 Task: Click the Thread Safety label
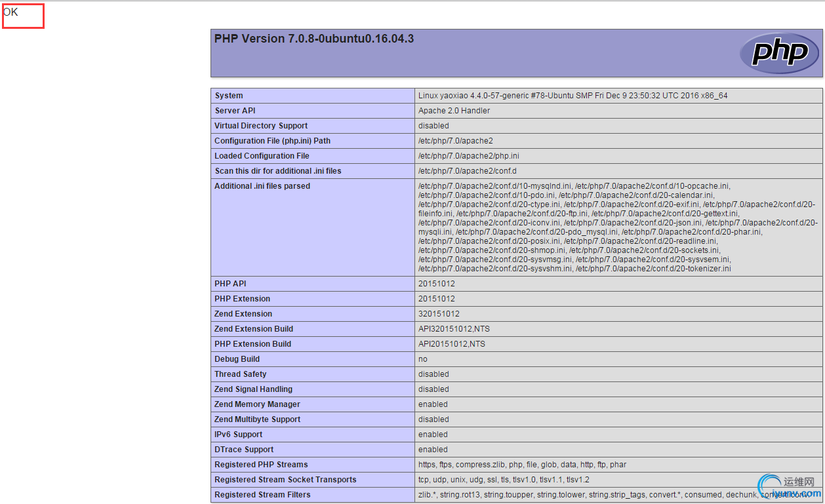(241, 374)
